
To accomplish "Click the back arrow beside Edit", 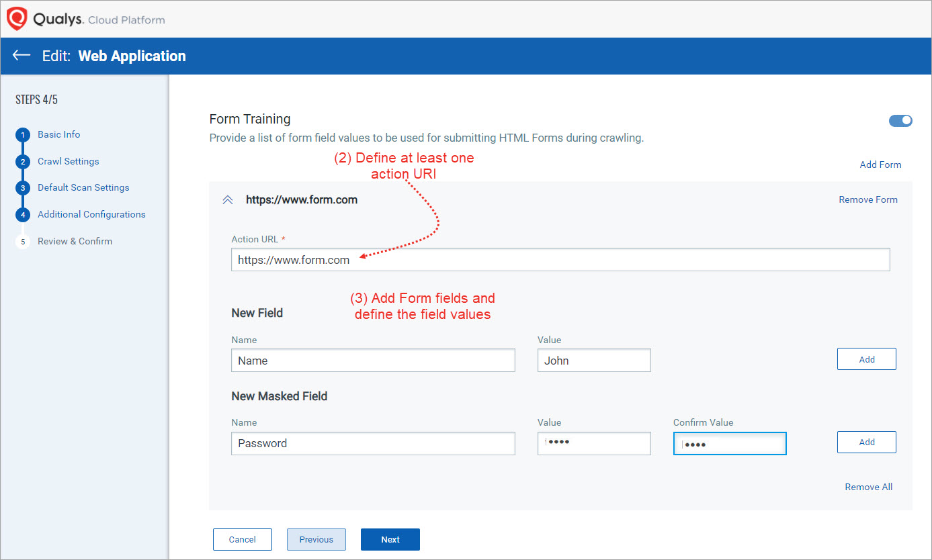I will point(22,56).
